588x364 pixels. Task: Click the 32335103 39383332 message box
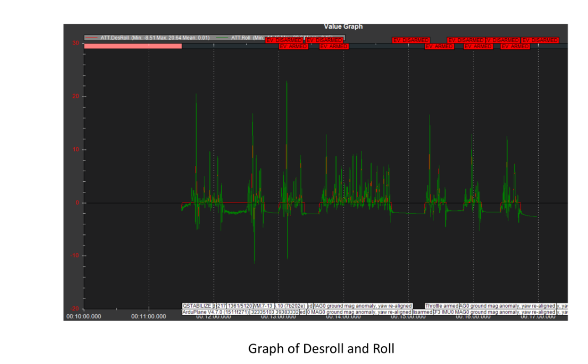tap(275, 312)
